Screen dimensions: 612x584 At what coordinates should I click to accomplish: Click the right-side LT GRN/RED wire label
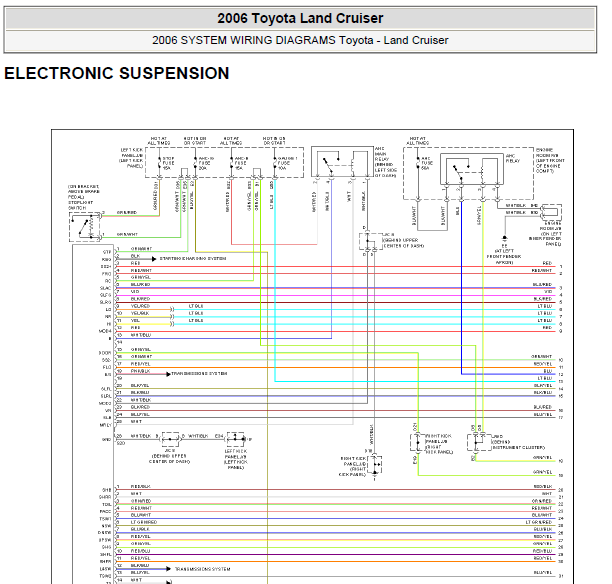(539, 522)
